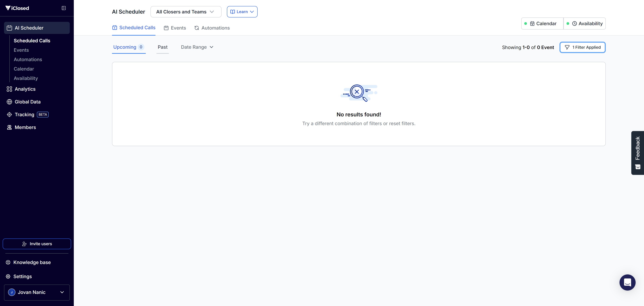Switch to the Past tab
The image size is (644, 306).
(x=163, y=47)
